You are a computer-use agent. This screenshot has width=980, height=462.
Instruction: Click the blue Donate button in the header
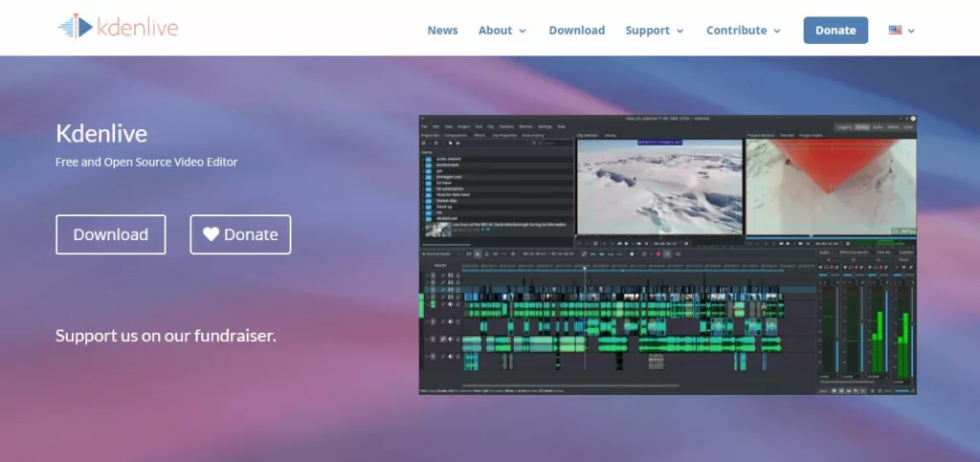pos(835,30)
